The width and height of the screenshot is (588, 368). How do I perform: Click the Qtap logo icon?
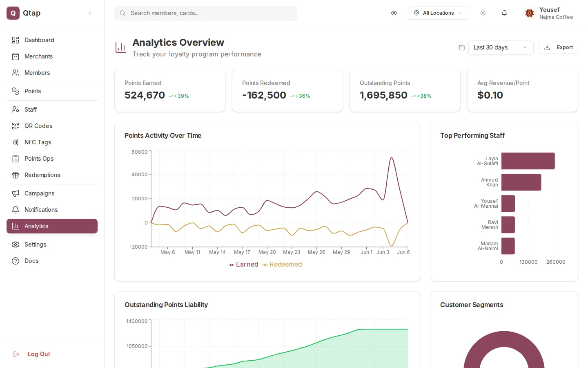click(x=13, y=13)
